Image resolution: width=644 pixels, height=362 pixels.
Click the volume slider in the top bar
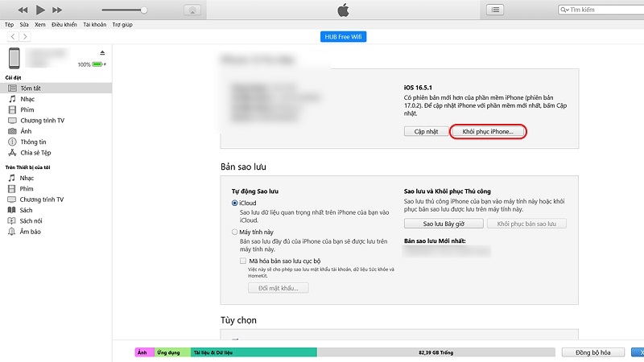(x=121, y=10)
